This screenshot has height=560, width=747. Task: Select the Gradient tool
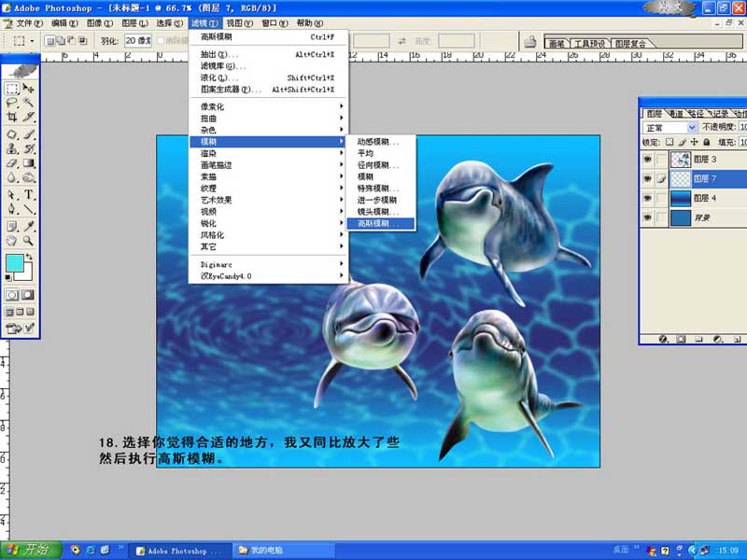pos(29,163)
